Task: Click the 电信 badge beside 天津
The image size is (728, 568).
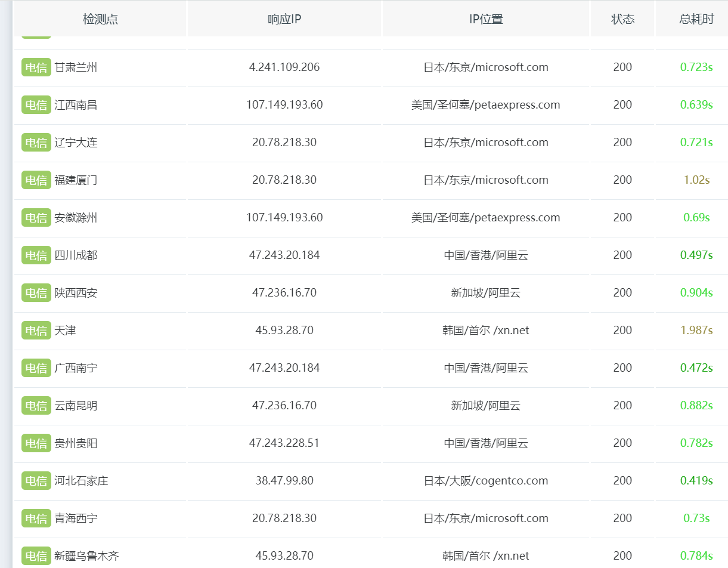Action: (36, 331)
